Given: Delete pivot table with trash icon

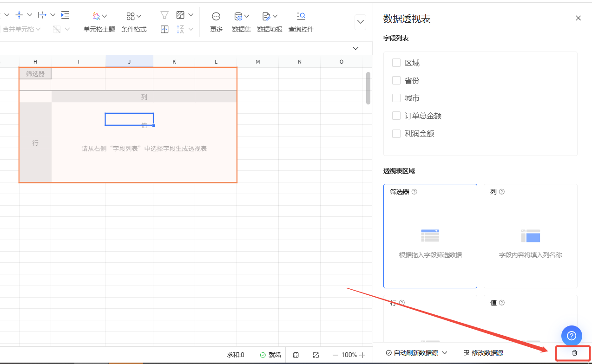Looking at the screenshot, I should tap(574, 353).
